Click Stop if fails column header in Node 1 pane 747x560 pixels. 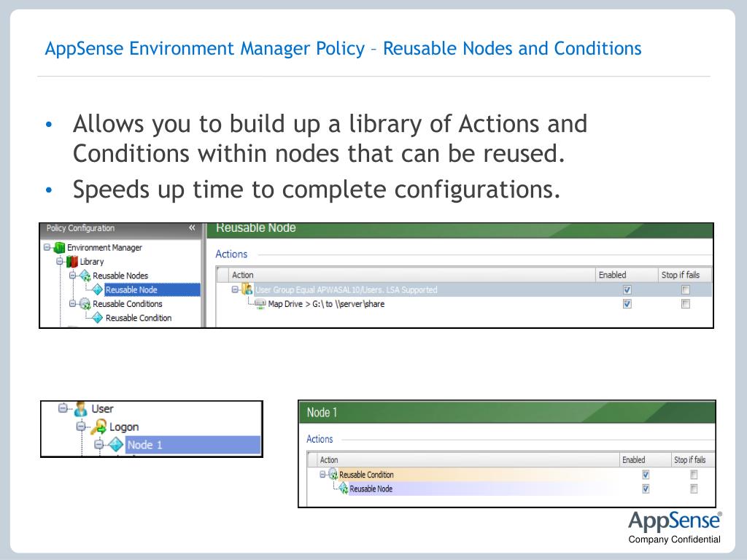click(x=693, y=460)
